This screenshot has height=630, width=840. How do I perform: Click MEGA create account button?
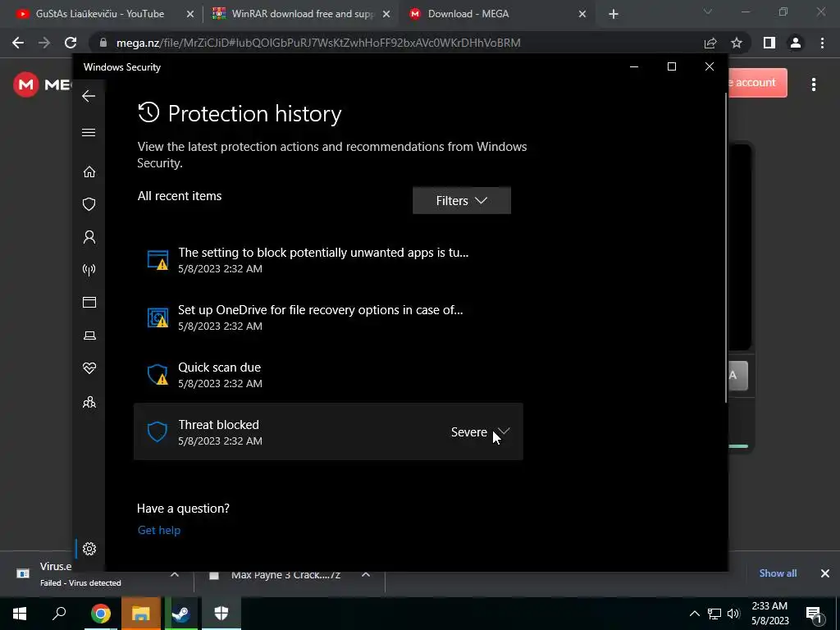[x=757, y=83]
